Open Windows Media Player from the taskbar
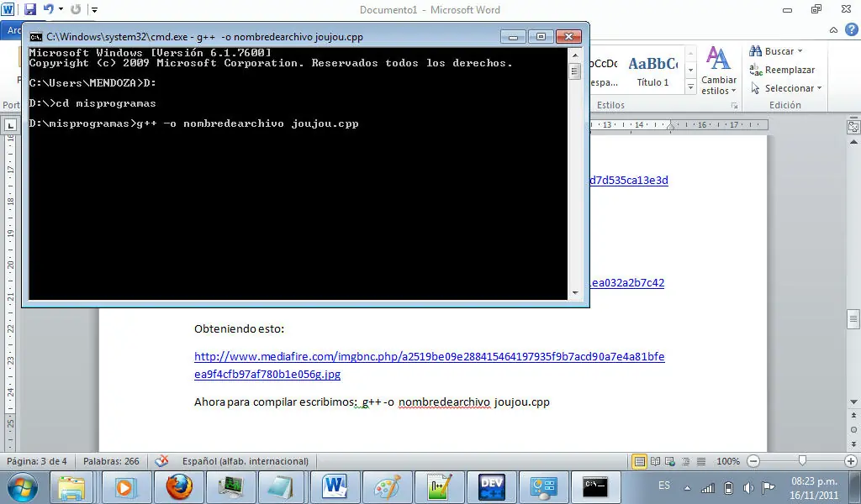Viewport: 861px width, 504px height. 124,487
